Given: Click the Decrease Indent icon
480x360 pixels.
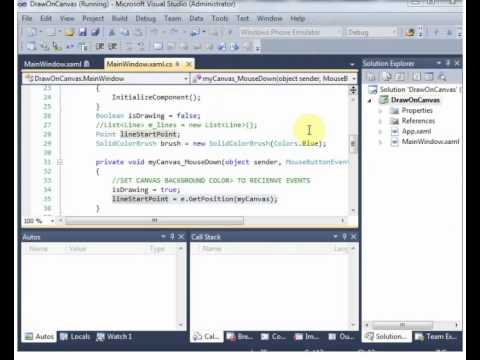Looking at the screenshot, I should pyautogui.click(x=100, y=46).
